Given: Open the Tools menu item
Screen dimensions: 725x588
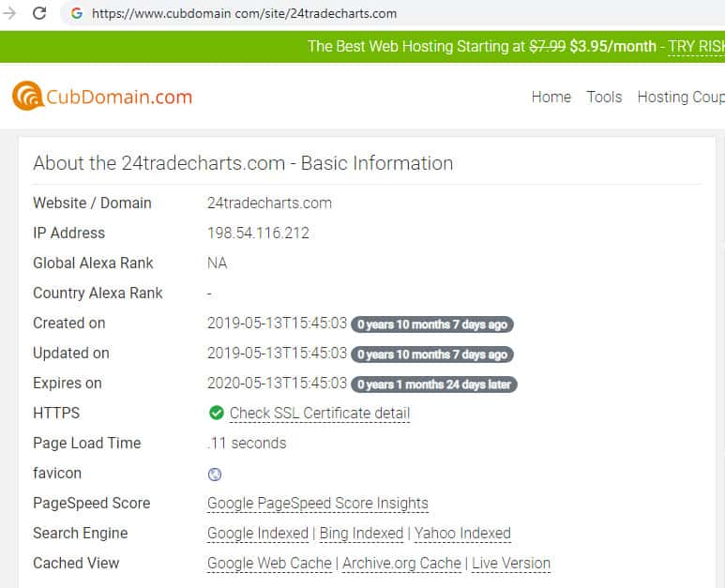Looking at the screenshot, I should point(604,98).
